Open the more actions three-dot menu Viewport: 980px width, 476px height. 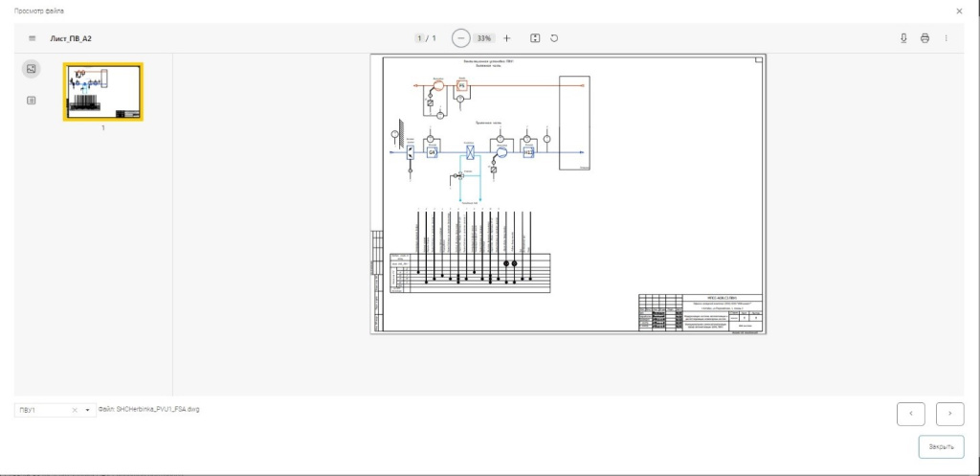[x=946, y=38]
